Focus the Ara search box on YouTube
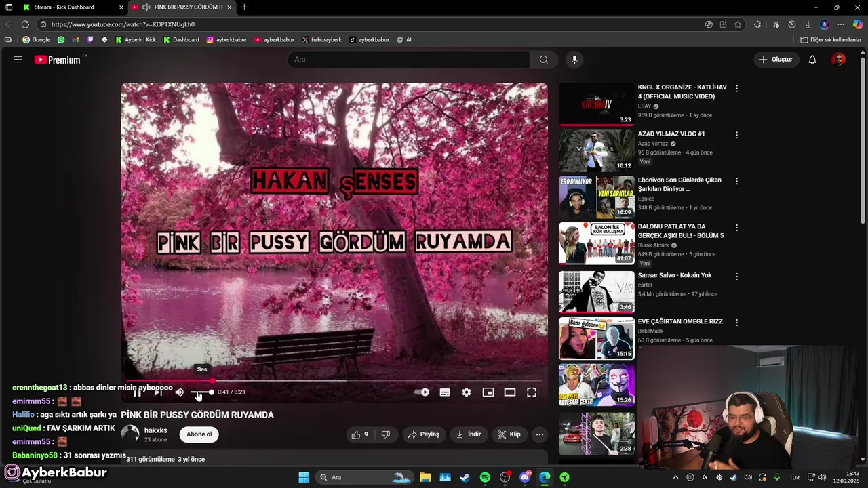The height and width of the screenshot is (488, 868). pos(409,60)
